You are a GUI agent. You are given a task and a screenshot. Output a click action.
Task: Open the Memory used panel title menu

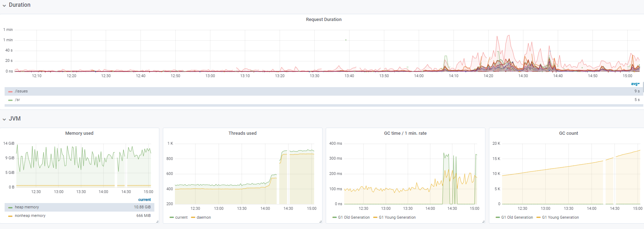pos(79,133)
